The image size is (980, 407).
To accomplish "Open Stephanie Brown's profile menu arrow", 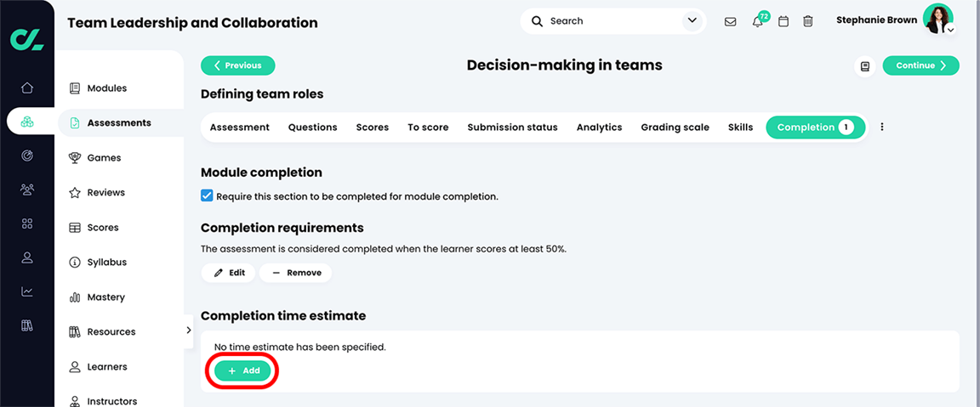I will [950, 30].
